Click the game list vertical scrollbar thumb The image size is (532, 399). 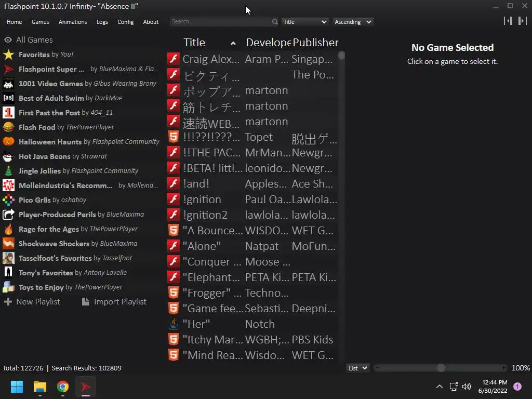pyautogui.click(x=342, y=55)
